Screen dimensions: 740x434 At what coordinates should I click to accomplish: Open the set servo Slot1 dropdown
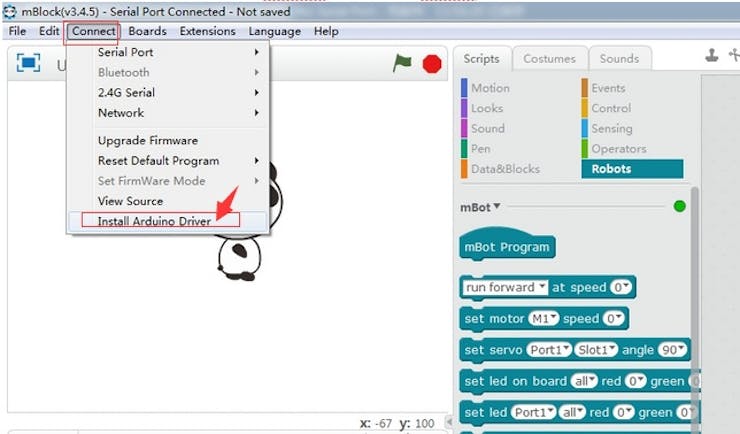(597, 350)
